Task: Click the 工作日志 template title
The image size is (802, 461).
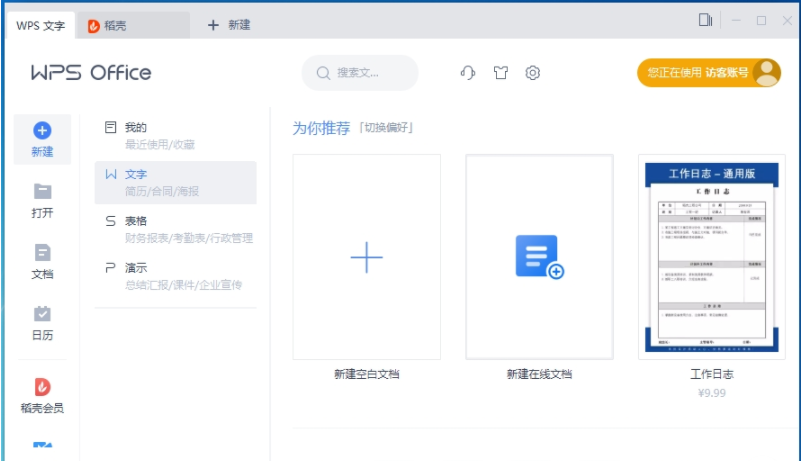Action: (711, 374)
